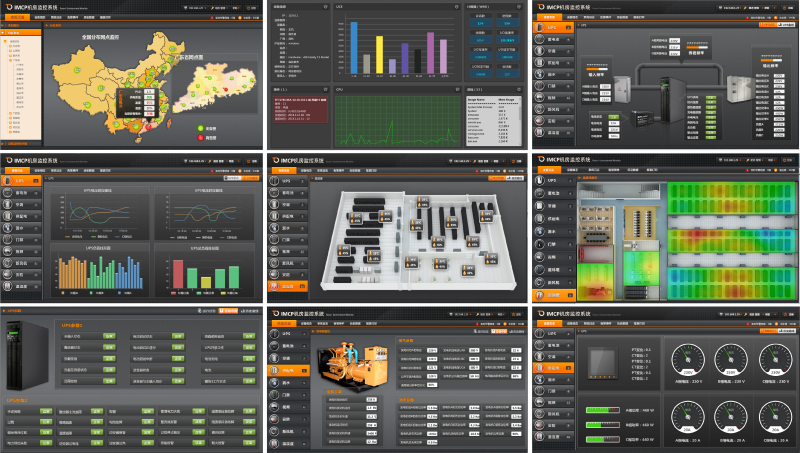
Task: Click the red legend indicator below the map
Action: tap(198, 137)
